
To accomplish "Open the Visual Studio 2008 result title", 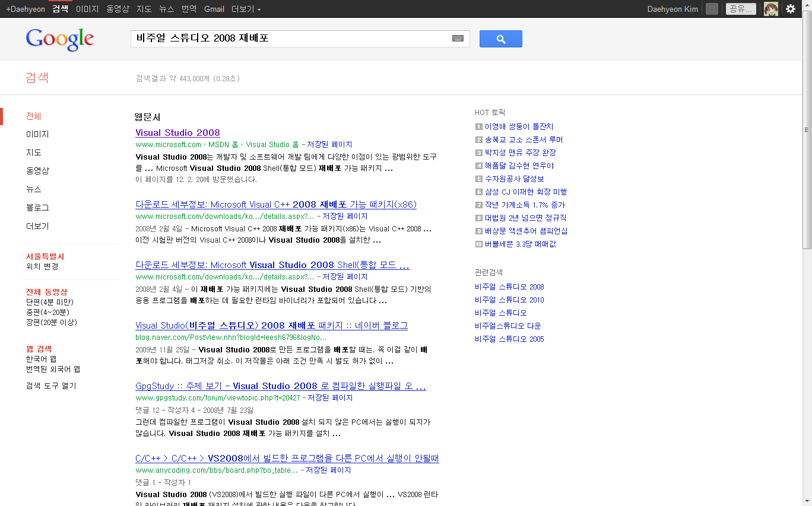I will point(177,133).
